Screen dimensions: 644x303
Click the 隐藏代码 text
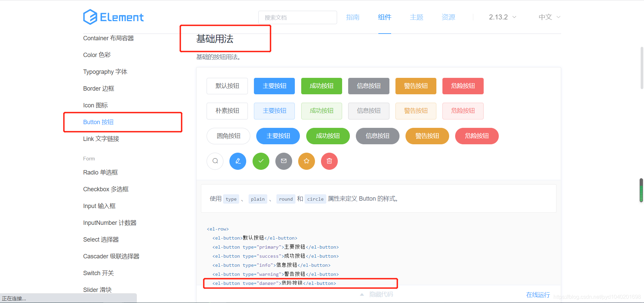click(x=381, y=294)
